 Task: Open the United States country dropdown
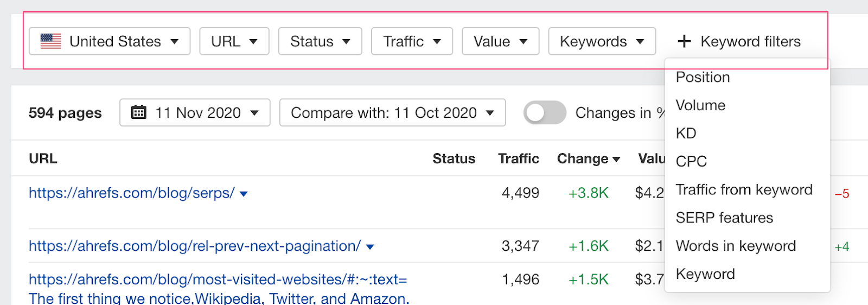point(110,41)
